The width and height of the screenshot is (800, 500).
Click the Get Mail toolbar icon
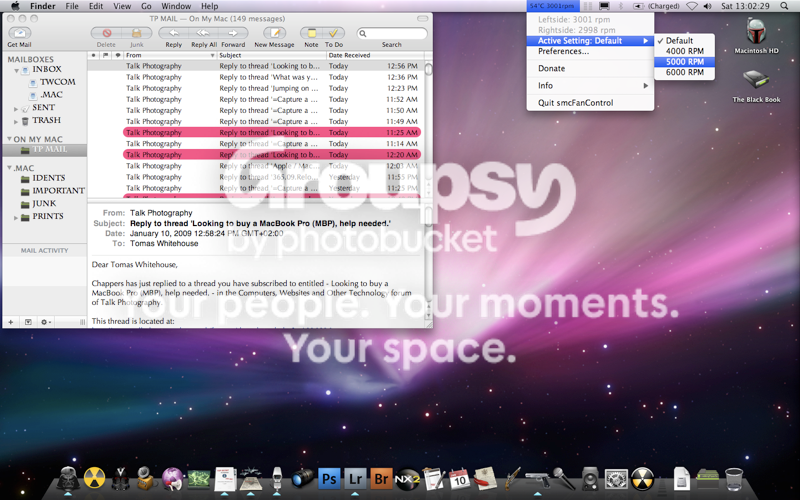click(x=20, y=33)
